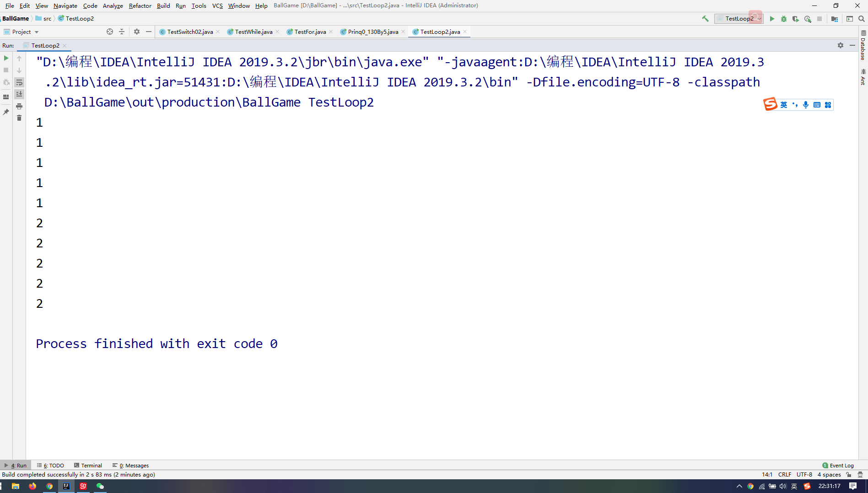Build project with the hammer icon
This screenshot has height=493, width=868.
705,19
